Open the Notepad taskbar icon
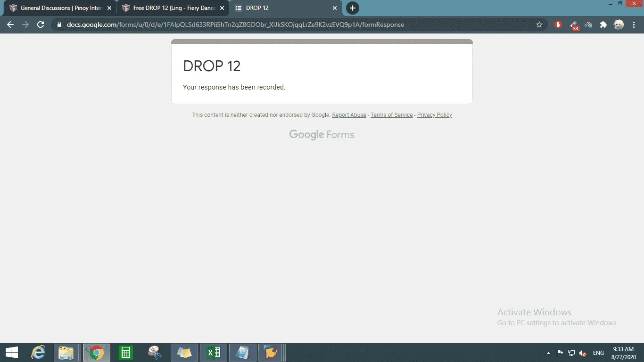This screenshot has height=362, width=644. [x=242, y=353]
